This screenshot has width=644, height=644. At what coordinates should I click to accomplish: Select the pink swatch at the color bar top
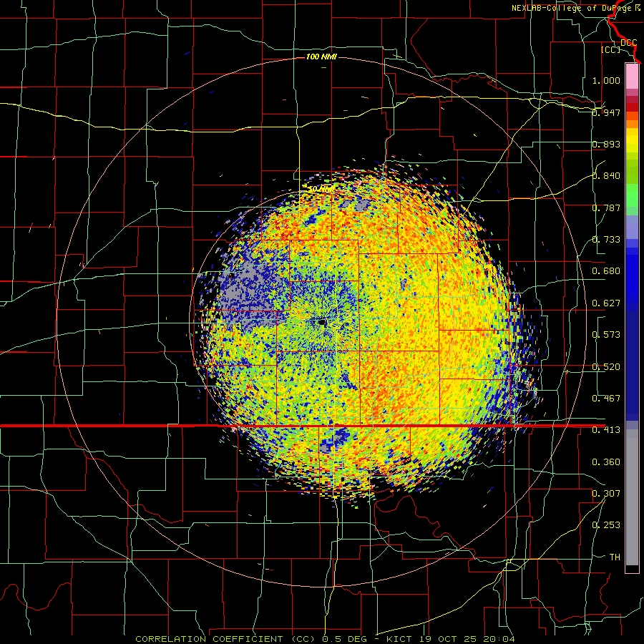pos(632,76)
